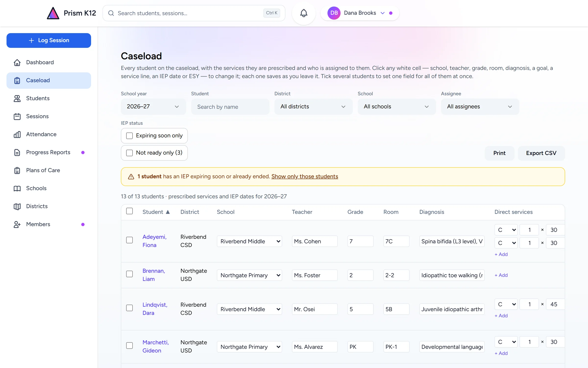
Task: Click the Caseload clipboard icon
Action: tap(17, 80)
